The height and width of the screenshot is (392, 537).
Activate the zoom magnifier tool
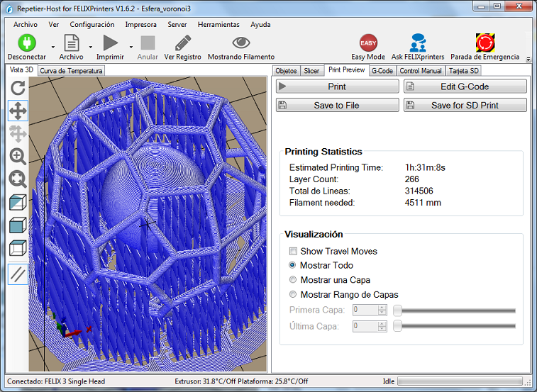click(x=18, y=157)
